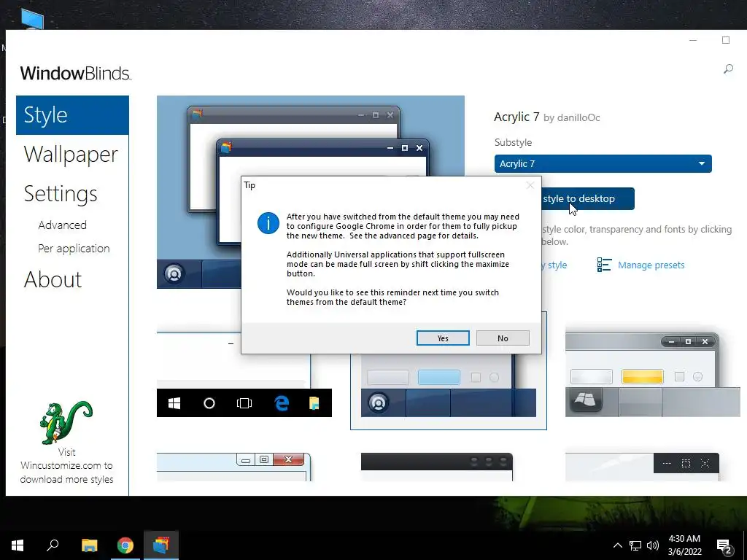Open the clock showing 4:30 AM
This screenshot has width=747, height=560.
tap(684, 545)
